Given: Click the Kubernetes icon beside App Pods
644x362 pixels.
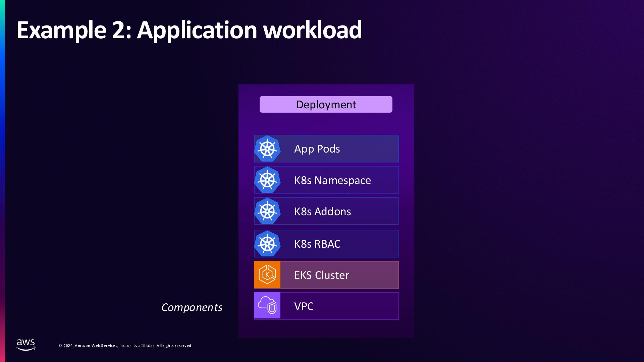Looking at the screenshot, I should [267, 148].
